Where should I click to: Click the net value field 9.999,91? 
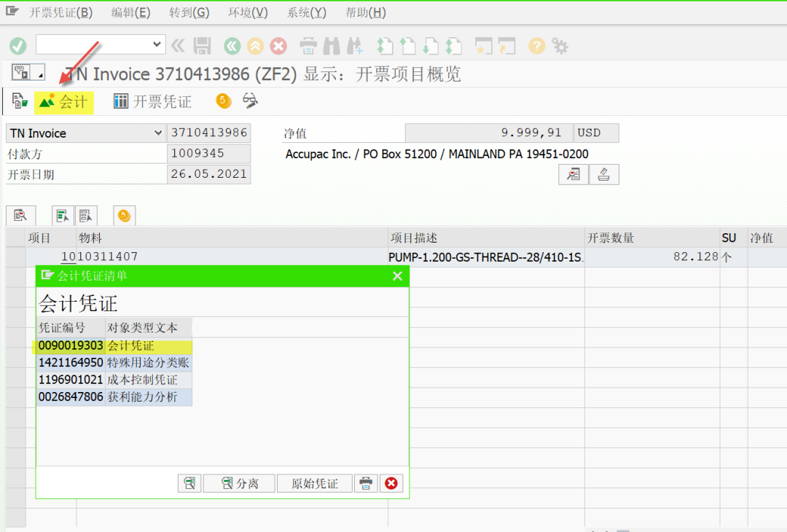489,133
